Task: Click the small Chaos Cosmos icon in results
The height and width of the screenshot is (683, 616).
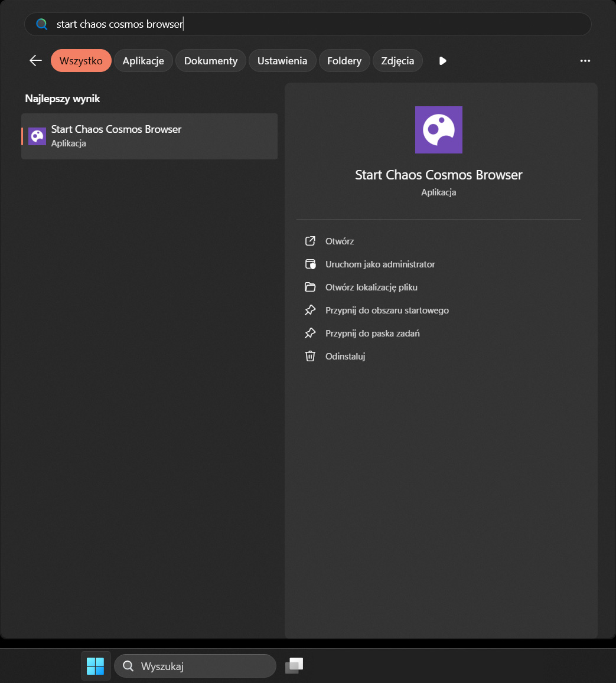Action: [x=37, y=136]
